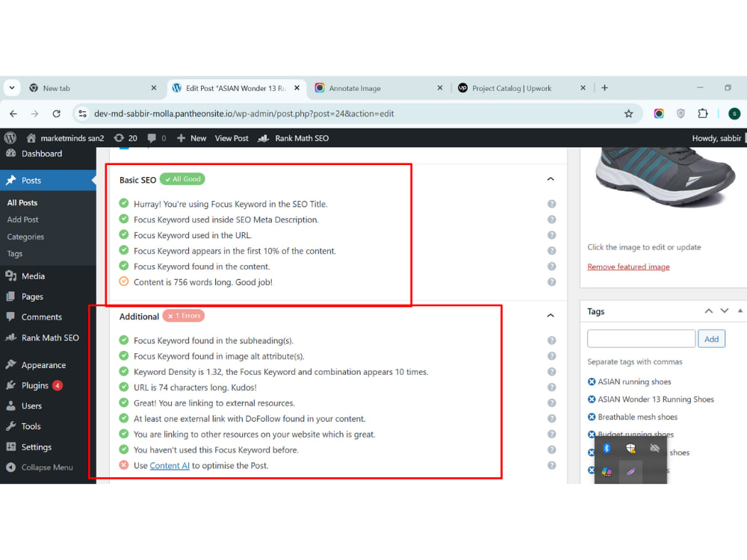The image size is (747, 560).
Task: Open help icon for image alt attribute row
Action: 552,356
